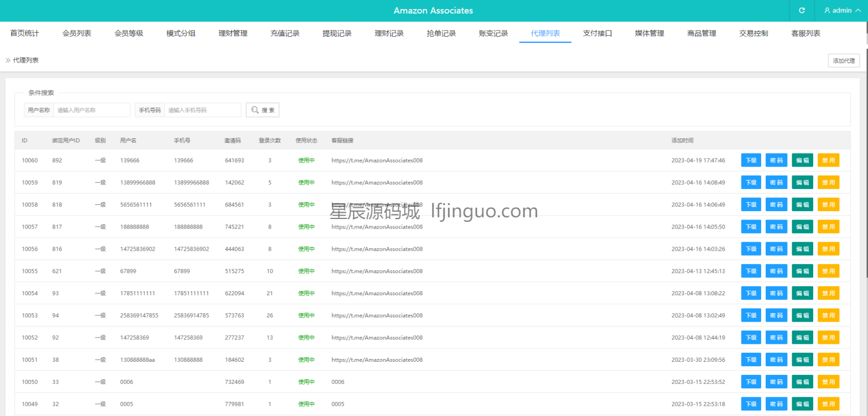Disable agent with ID 10058
Image resolution: width=868 pixels, height=416 pixels.
(828, 204)
